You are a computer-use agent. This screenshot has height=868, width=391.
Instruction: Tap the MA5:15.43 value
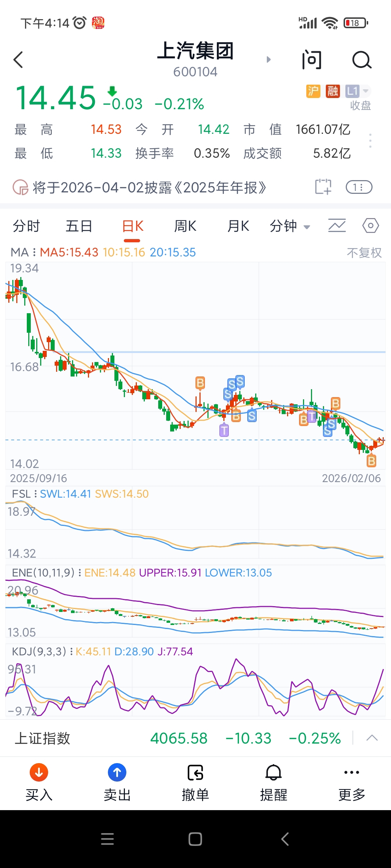(69, 252)
